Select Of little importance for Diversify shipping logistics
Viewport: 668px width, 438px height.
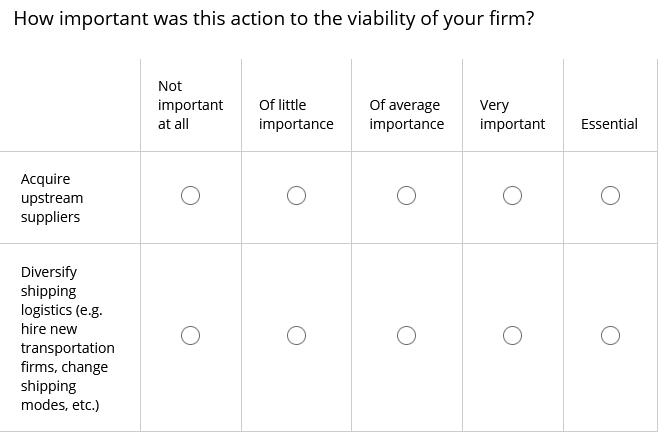click(296, 335)
